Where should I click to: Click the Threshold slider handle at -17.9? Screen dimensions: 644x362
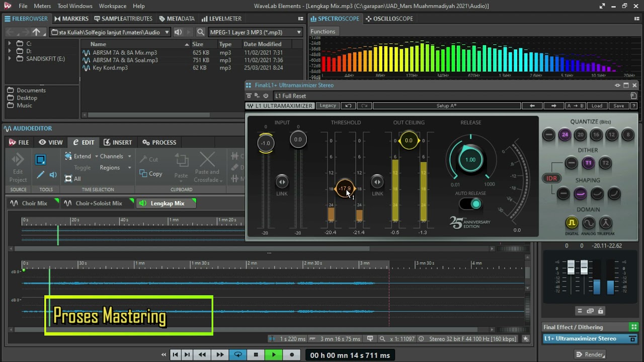tap(345, 189)
